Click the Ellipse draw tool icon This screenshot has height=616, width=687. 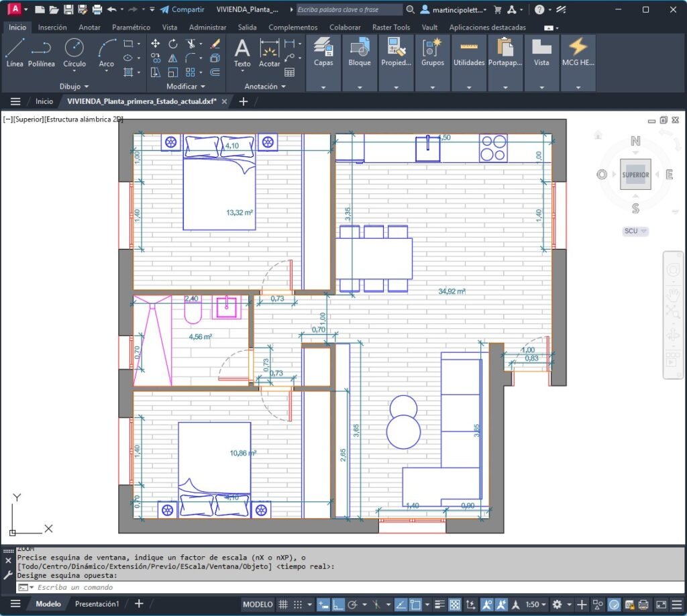pos(128,58)
